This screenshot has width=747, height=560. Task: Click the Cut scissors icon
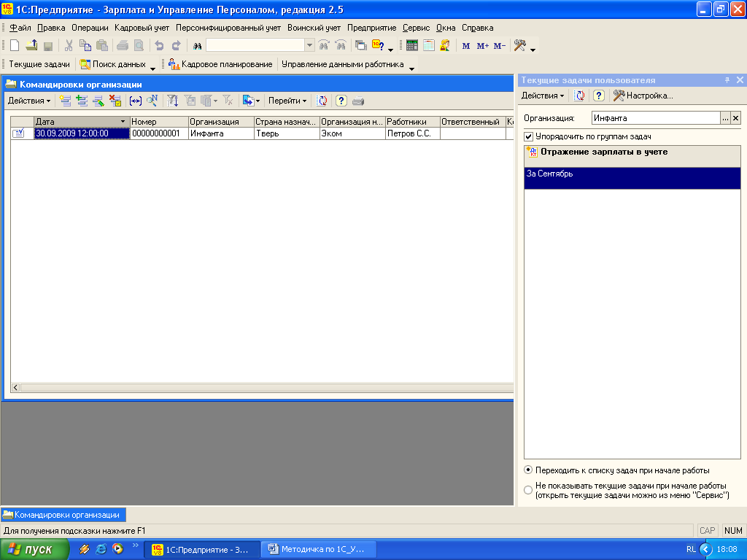[x=69, y=46]
